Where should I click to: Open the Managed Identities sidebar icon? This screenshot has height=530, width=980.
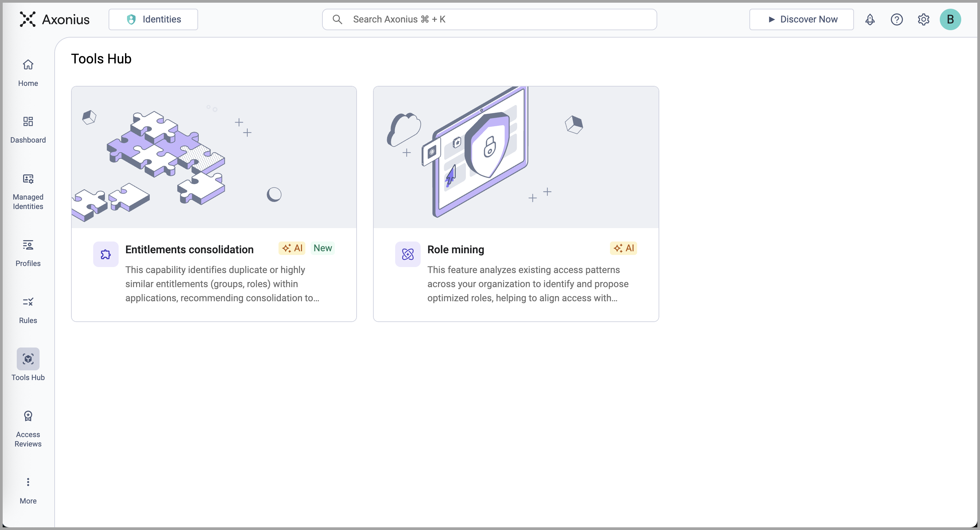(x=28, y=179)
